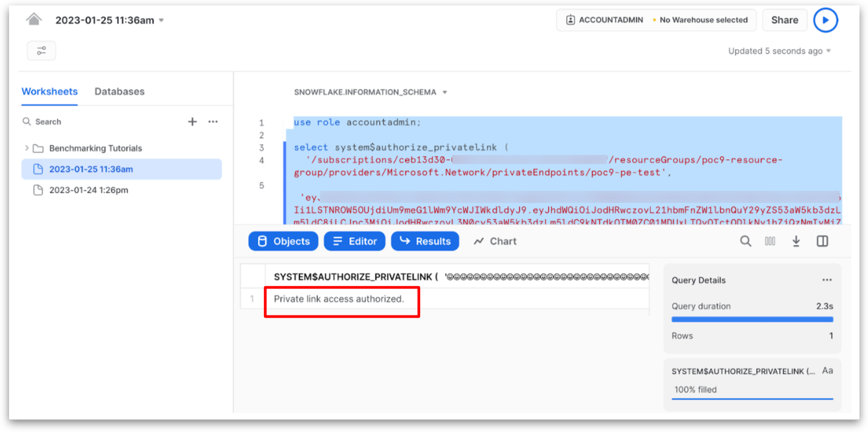Image resolution: width=868 pixels, height=432 pixels.
Task: Open the filter settings icon
Action: [41, 50]
